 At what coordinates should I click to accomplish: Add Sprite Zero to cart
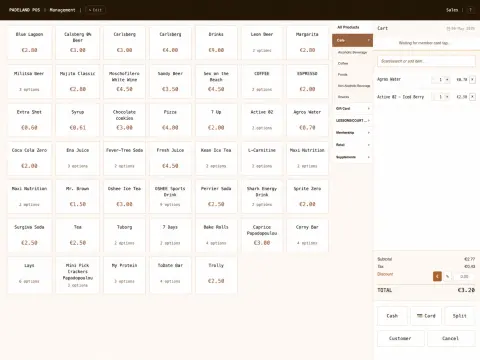pos(307,197)
